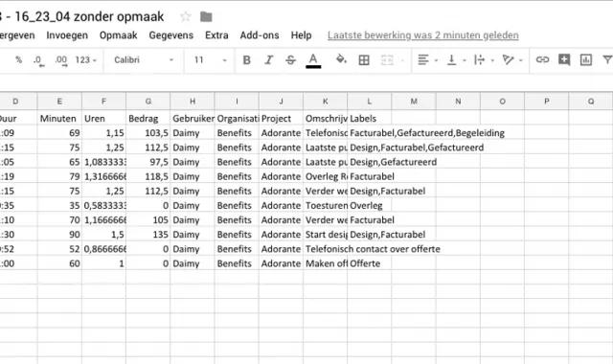Click the document title text
Image resolution: width=613 pixels, height=364 pixels.
point(82,17)
